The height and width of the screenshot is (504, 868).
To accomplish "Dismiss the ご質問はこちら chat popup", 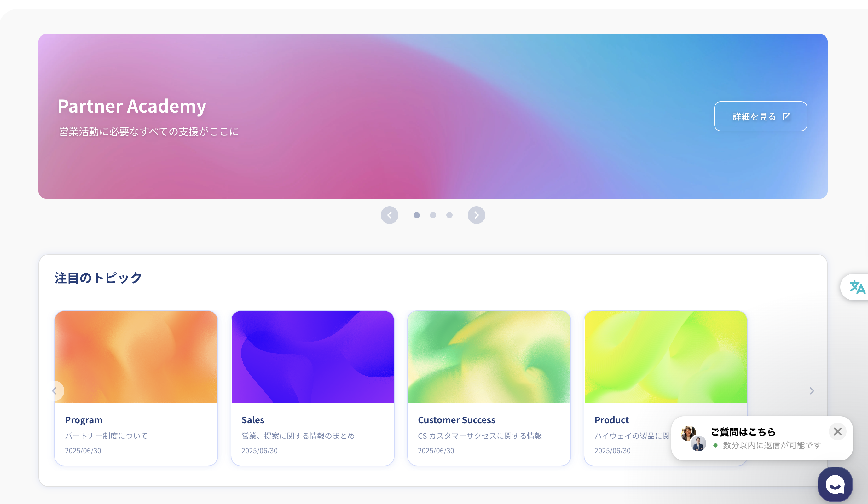I will [837, 431].
